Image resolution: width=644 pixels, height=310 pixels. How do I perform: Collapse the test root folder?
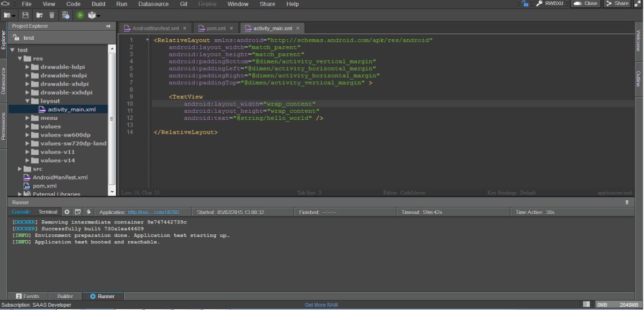pos(12,50)
